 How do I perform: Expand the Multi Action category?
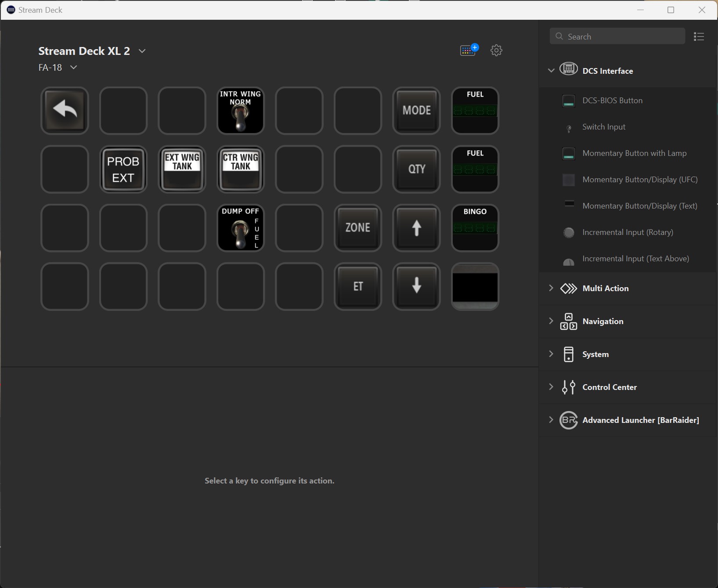tap(605, 289)
